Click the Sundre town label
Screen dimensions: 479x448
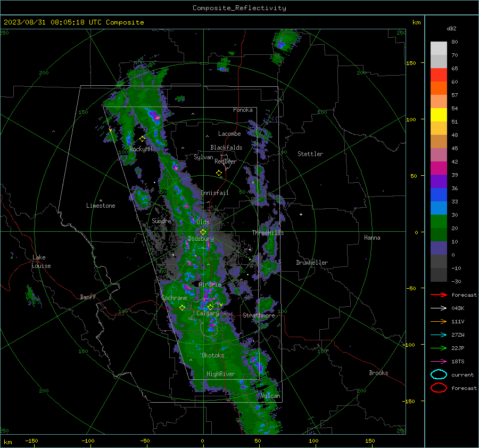[x=161, y=221]
